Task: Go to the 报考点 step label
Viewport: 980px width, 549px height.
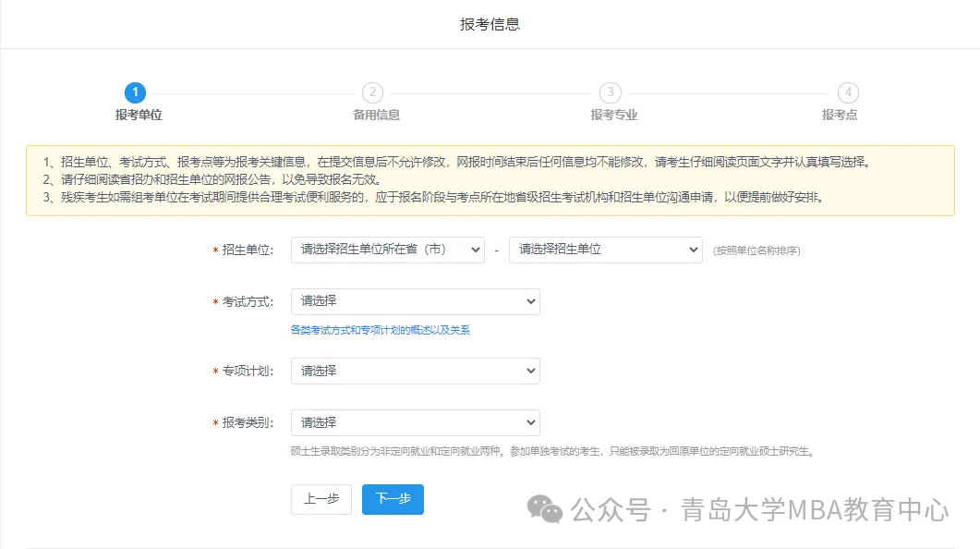Action: point(840,116)
